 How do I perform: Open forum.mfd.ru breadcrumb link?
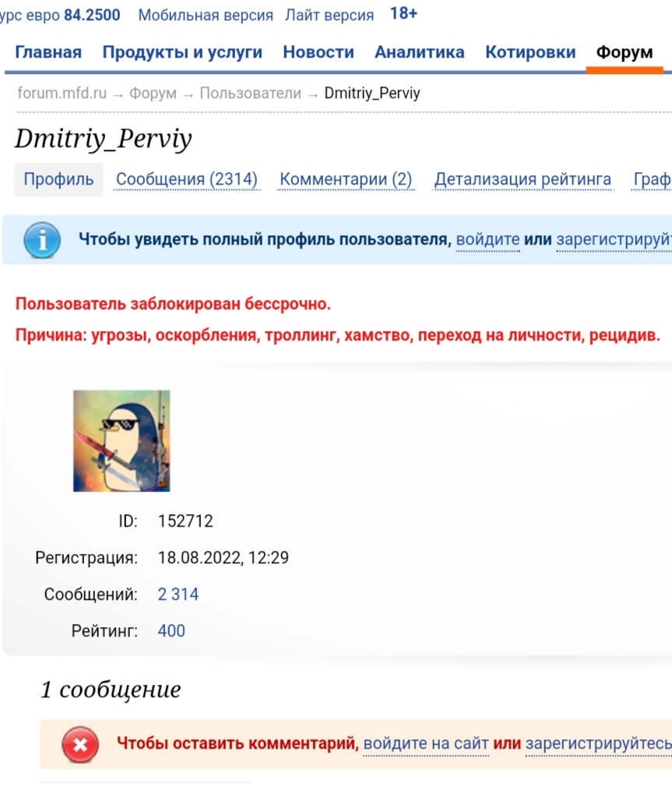tap(62, 93)
